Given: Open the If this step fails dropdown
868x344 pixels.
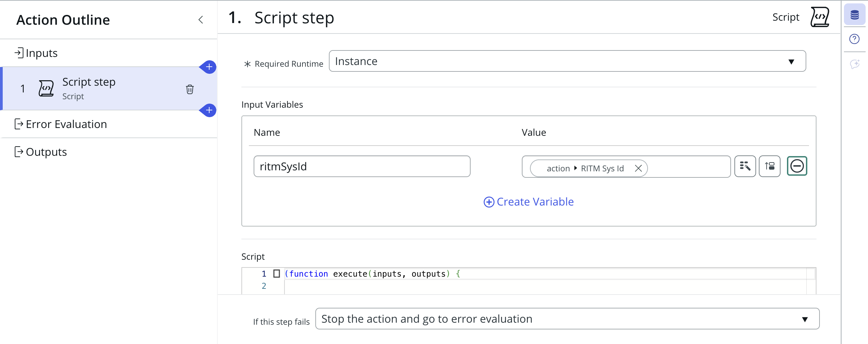Looking at the screenshot, I should pyautogui.click(x=567, y=319).
